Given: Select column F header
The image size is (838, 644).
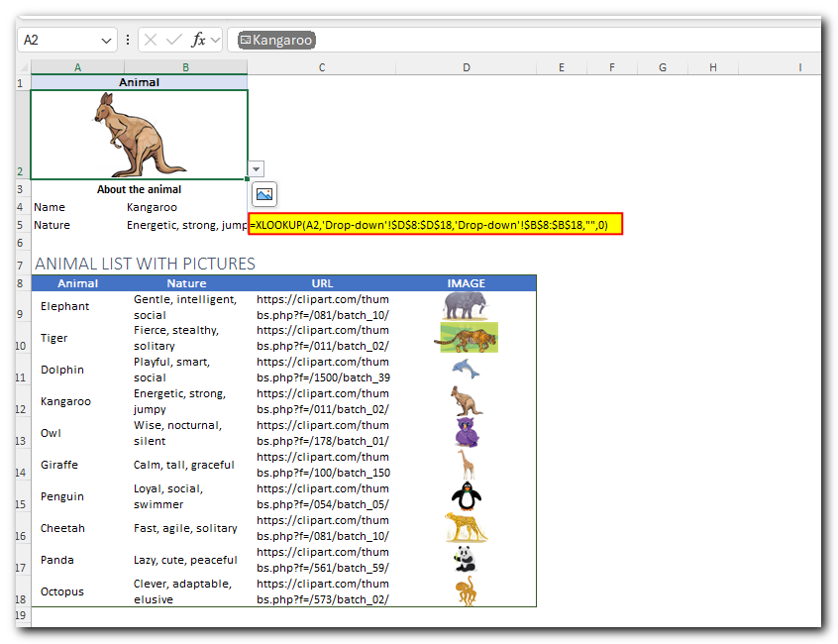Looking at the screenshot, I should pos(612,67).
